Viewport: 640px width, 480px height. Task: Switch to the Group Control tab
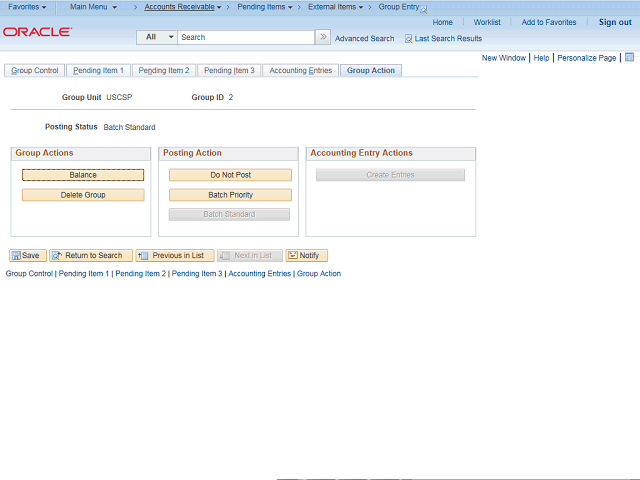coord(35,70)
